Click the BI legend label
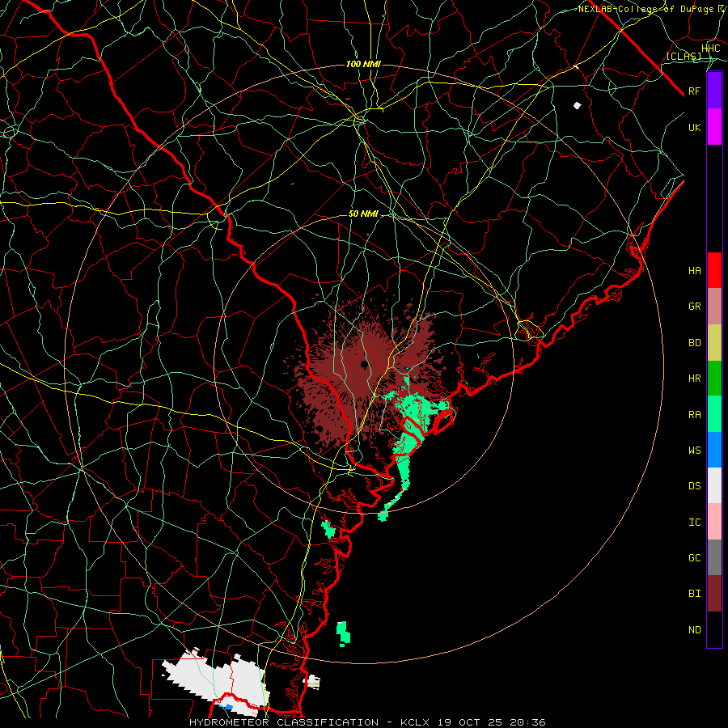 tap(695, 594)
